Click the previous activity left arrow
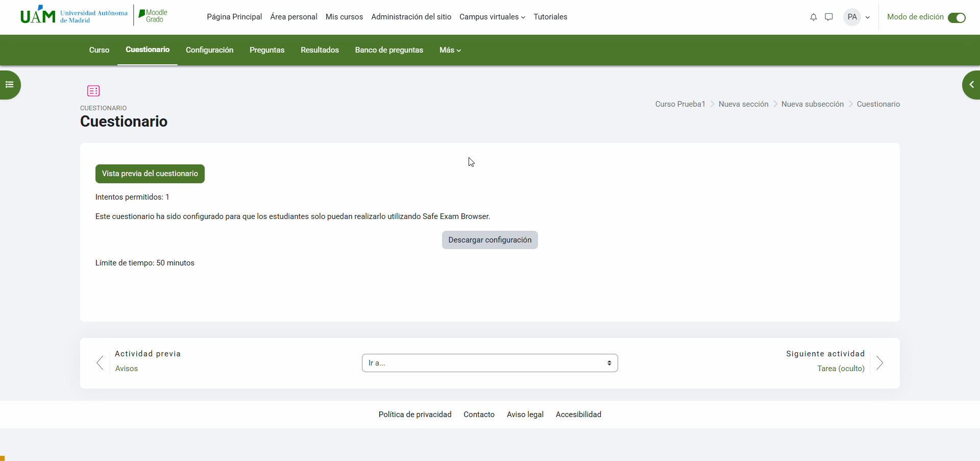980x461 pixels. point(100,363)
